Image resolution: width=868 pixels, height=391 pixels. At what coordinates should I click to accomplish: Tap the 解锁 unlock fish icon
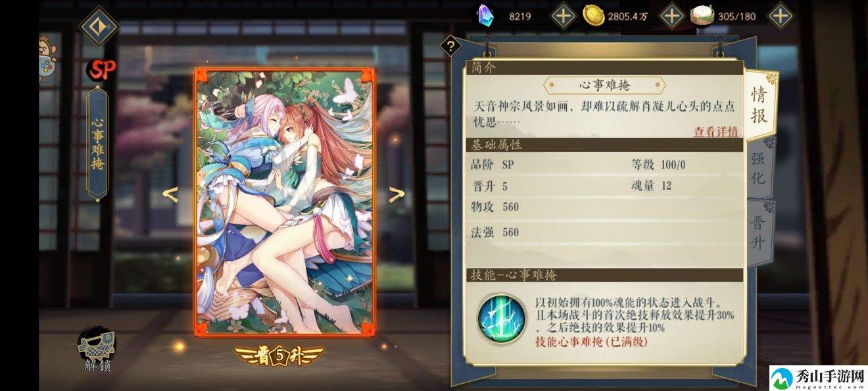pos(97,350)
